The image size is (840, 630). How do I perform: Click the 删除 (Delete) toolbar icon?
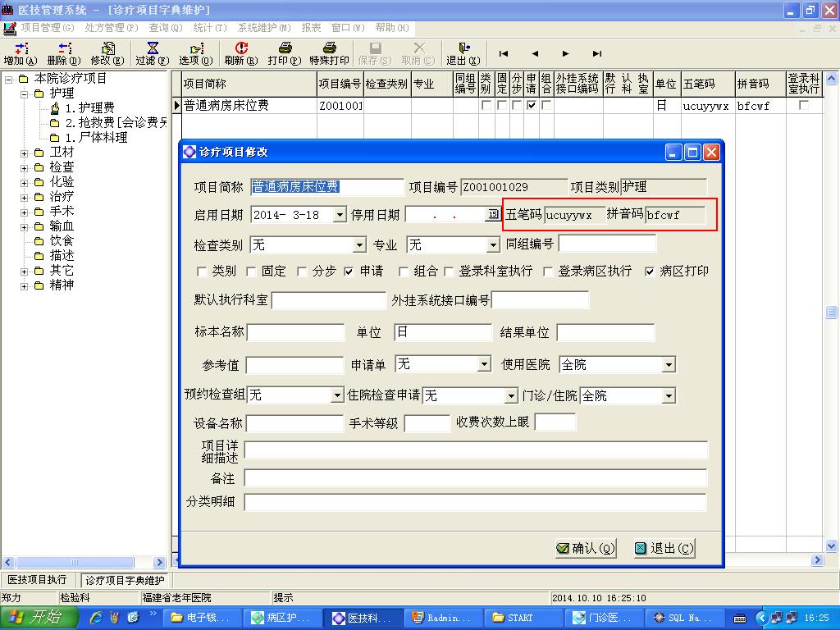click(x=64, y=53)
